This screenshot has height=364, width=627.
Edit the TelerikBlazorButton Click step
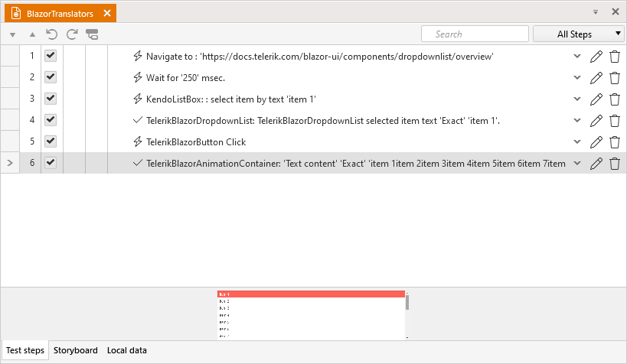596,141
